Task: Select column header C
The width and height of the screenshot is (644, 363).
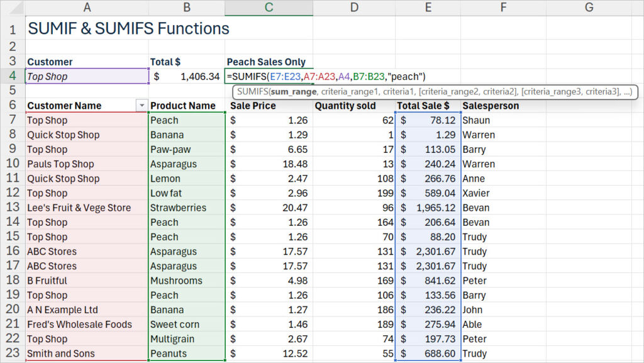Action: coord(269,8)
